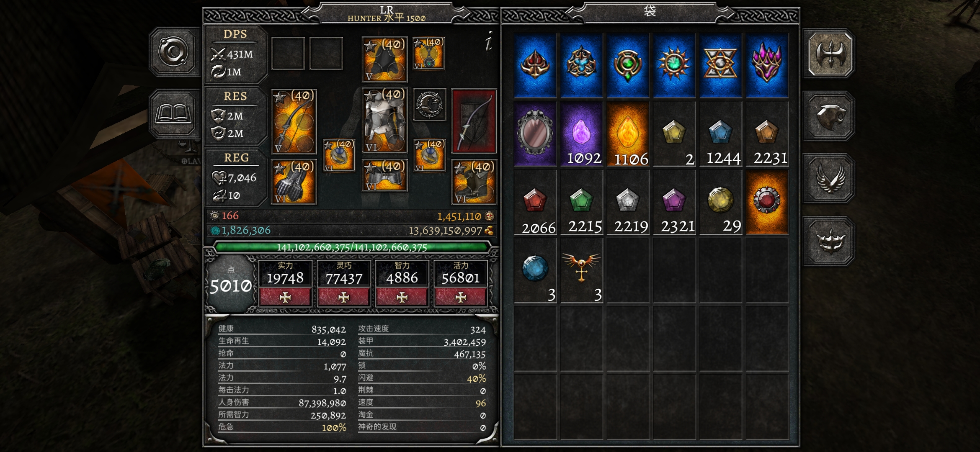Open the panther pet tab
The width and height of the screenshot is (980, 452).
[829, 116]
